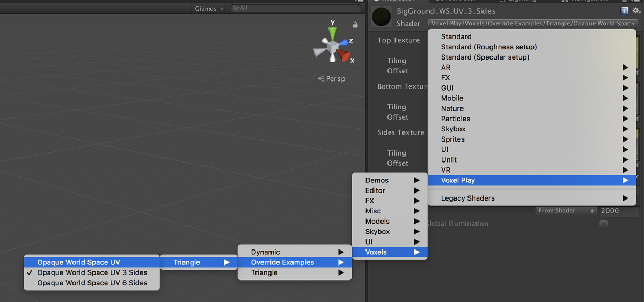Expand the Skybox shader category in main menu
This screenshot has height=302, width=644.
(x=532, y=129)
